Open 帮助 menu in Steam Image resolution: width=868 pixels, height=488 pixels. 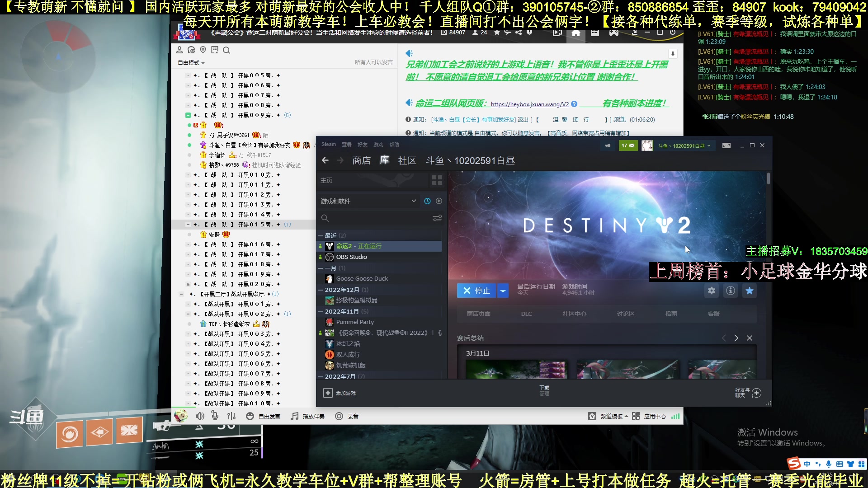(x=394, y=145)
